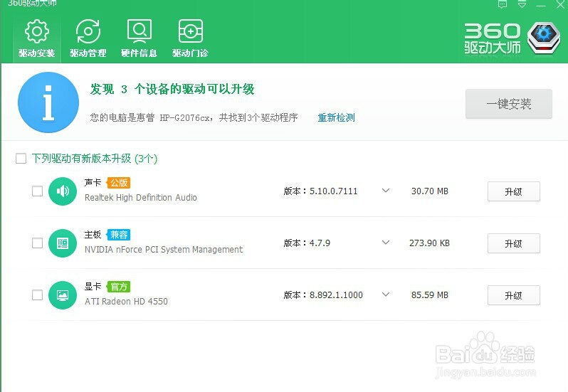The image size is (568, 392).
Task: Click the text NVIDIA nForce PCI System Management
Action: tap(164, 250)
